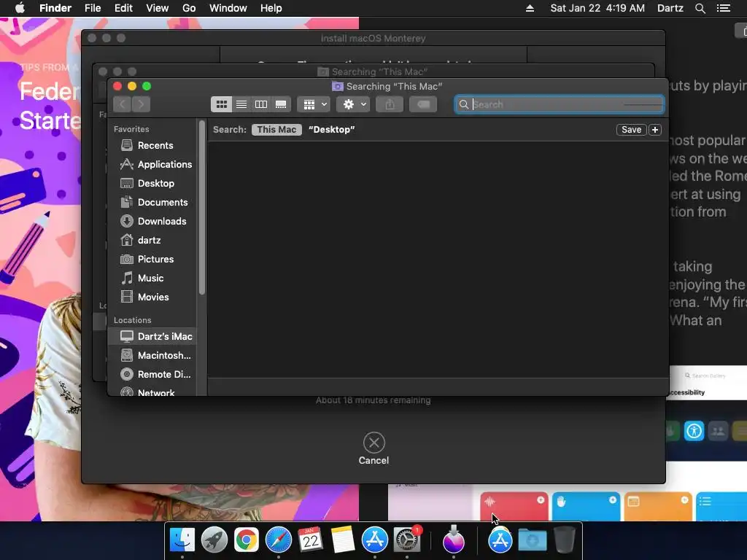
Task: Open the View menu
Action: tap(158, 8)
